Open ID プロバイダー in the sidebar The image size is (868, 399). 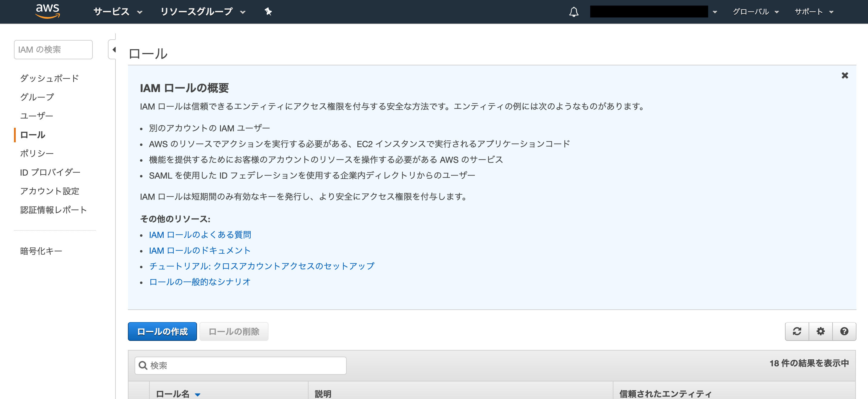50,172
